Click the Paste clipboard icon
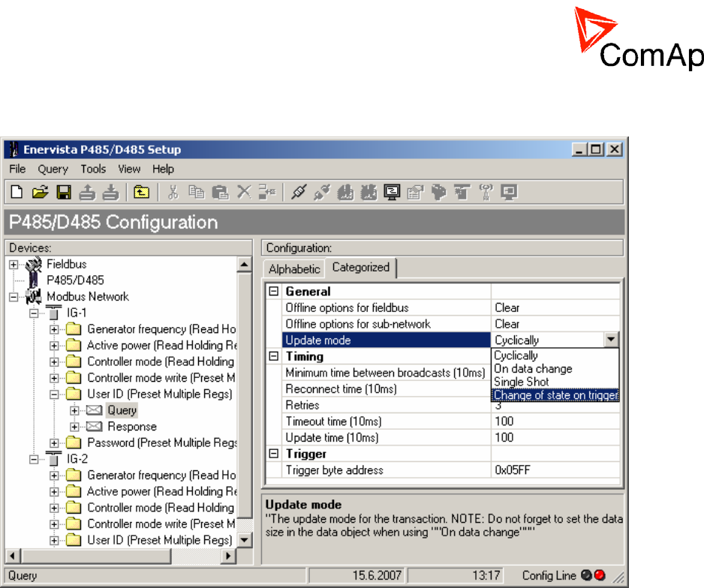The width and height of the screenshot is (704, 588). 220,192
